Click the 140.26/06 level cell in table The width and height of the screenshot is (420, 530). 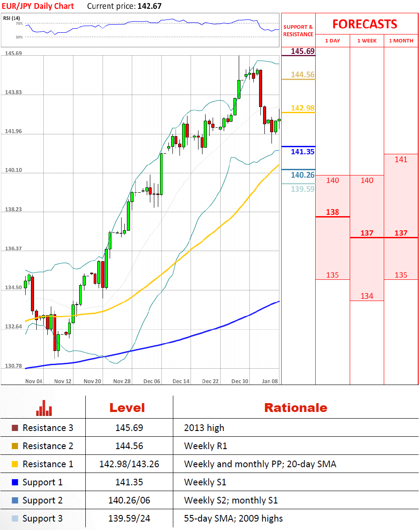click(x=129, y=500)
